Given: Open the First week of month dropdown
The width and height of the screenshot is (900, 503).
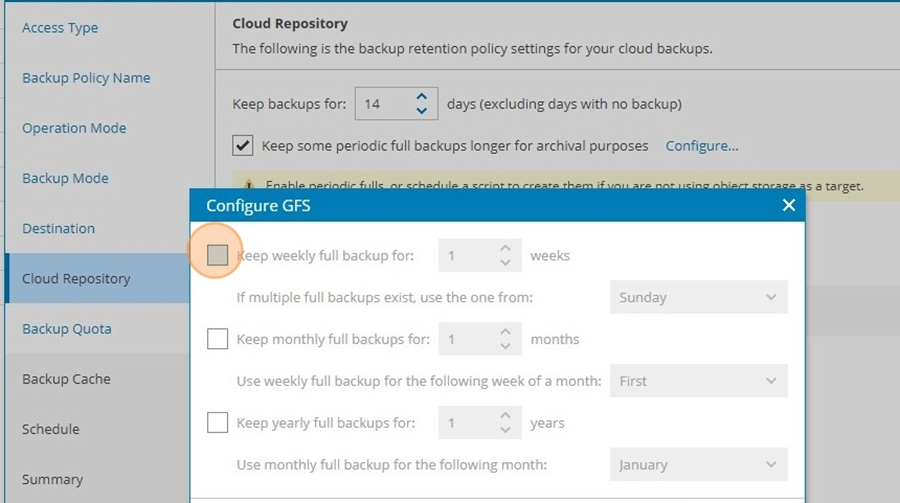Looking at the screenshot, I should click(699, 381).
